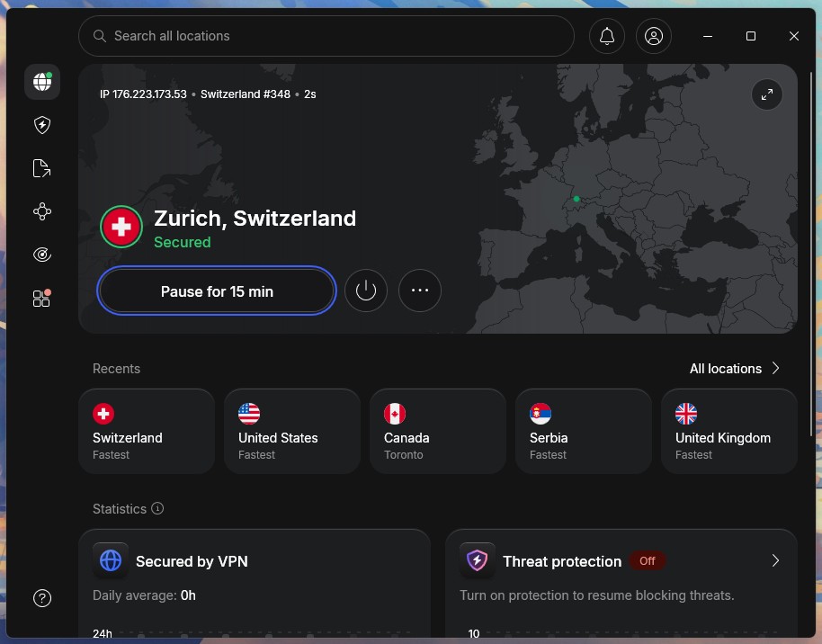
Task: Expand the map to full view
Action: (767, 94)
